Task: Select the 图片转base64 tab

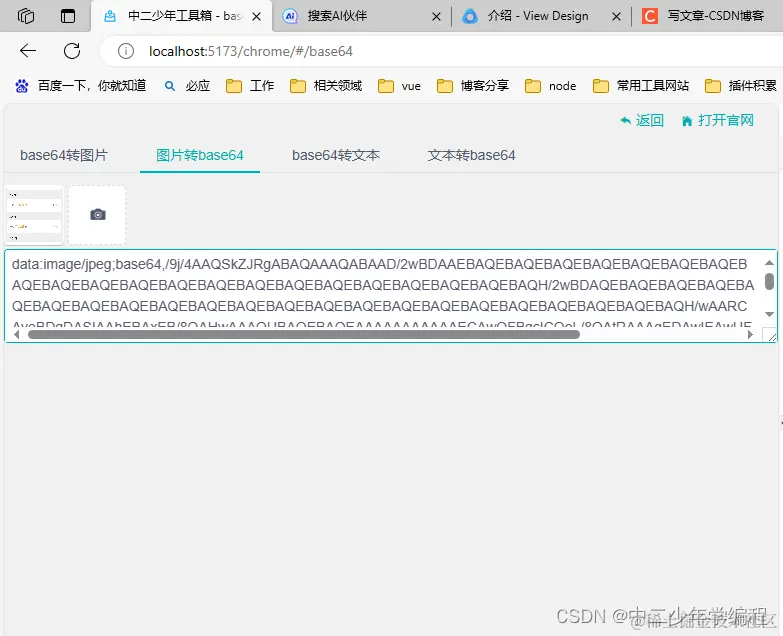Action: (200, 155)
